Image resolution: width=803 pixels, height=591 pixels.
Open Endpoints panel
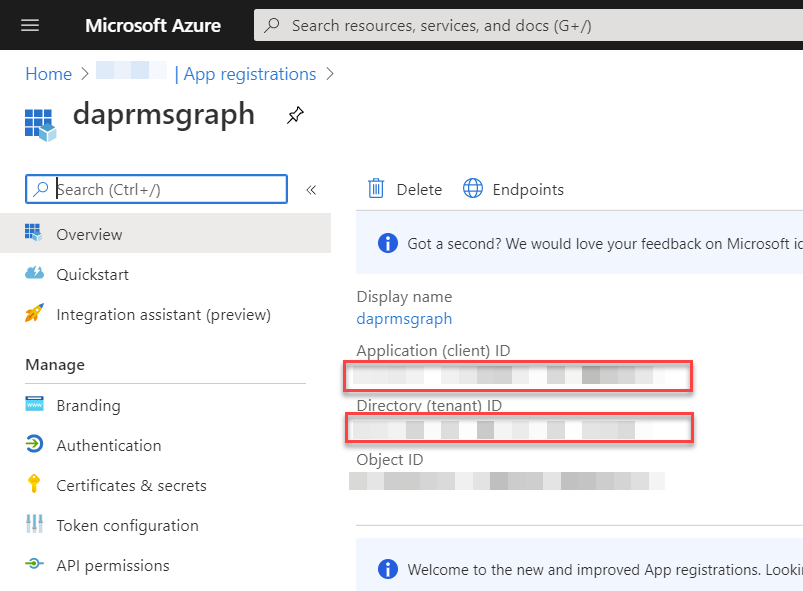pos(513,189)
